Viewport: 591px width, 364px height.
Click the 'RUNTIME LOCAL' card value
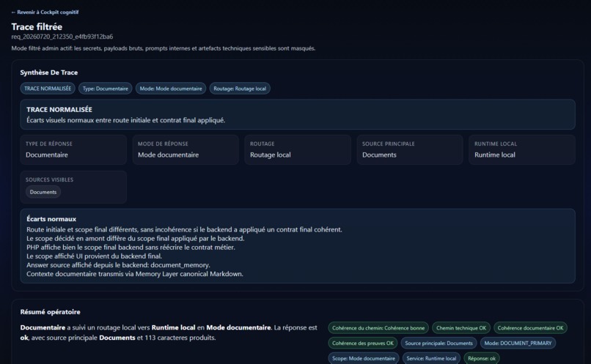coord(494,155)
